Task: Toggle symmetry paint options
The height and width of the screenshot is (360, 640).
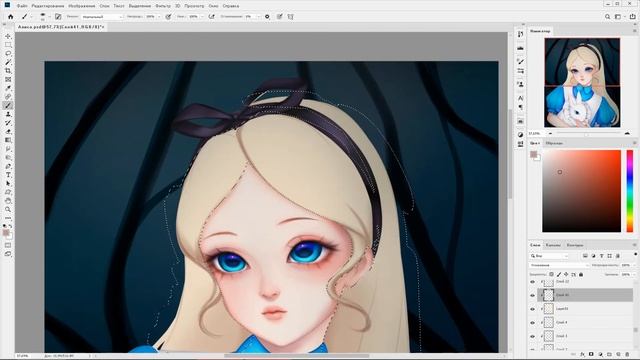Action: coord(291,17)
